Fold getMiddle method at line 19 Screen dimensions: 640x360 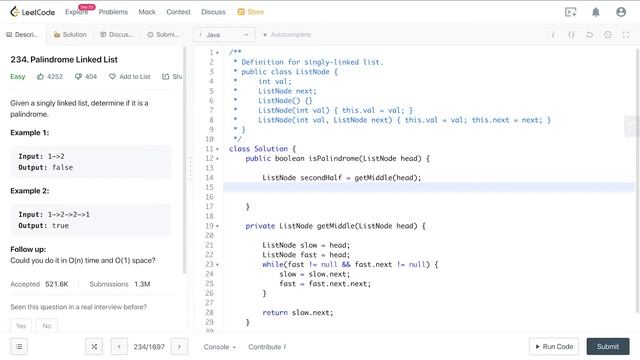click(217, 226)
